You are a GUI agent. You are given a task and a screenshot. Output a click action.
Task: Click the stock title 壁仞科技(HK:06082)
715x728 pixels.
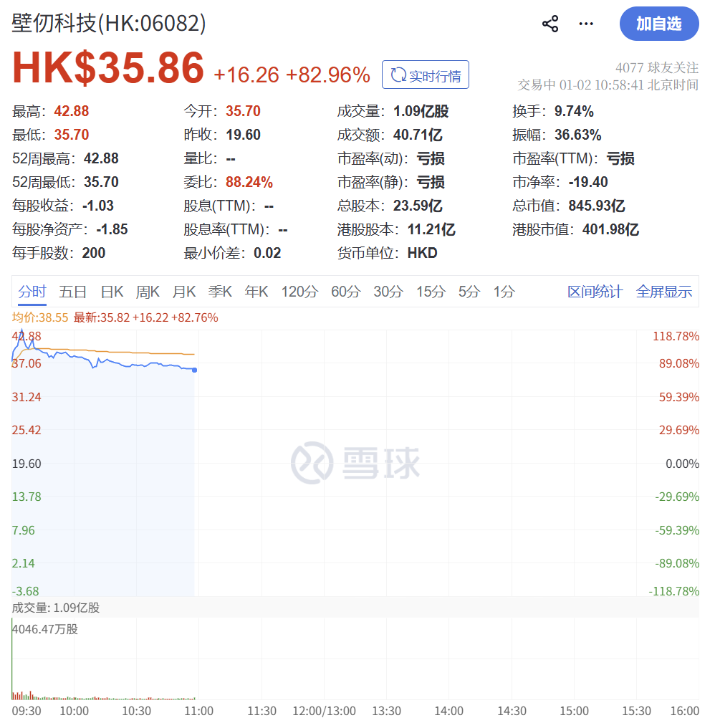[109, 23]
